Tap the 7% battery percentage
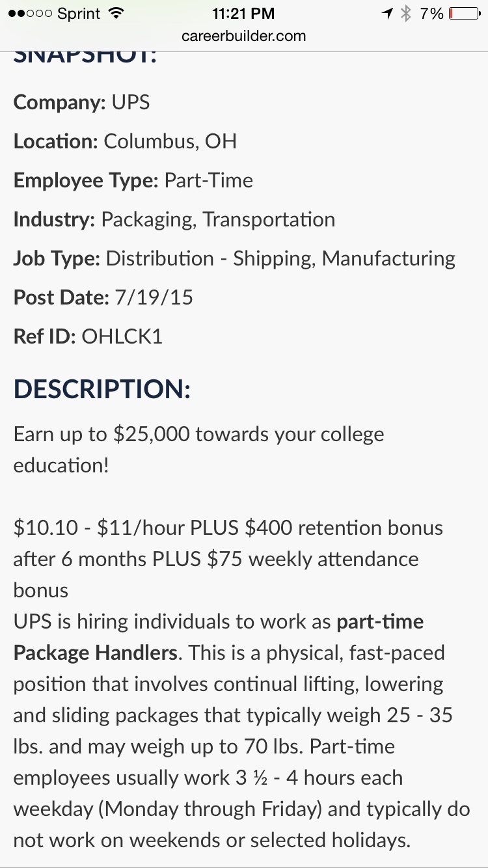Image resolution: width=488 pixels, height=868 pixels. (431, 13)
